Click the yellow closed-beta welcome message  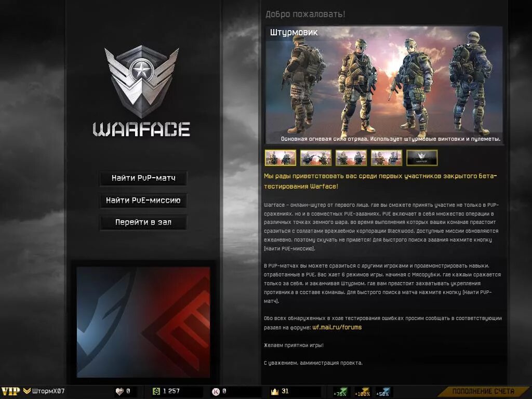(x=380, y=181)
